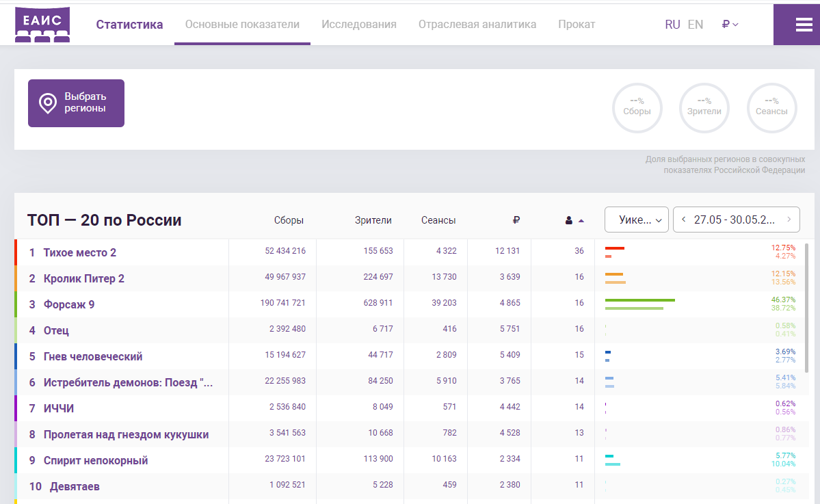The image size is (820, 504).
Task: Sort the table by Сборы
Action: click(x=289, y=220)
